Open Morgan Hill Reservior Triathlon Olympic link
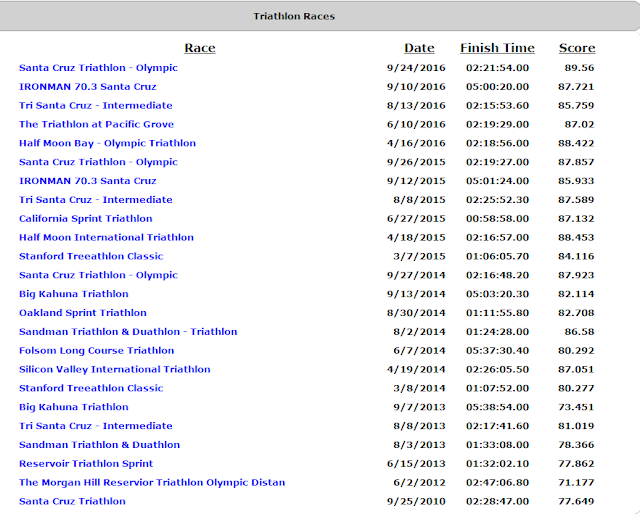The width and height of the screenshot is (640, 514). 152,483
